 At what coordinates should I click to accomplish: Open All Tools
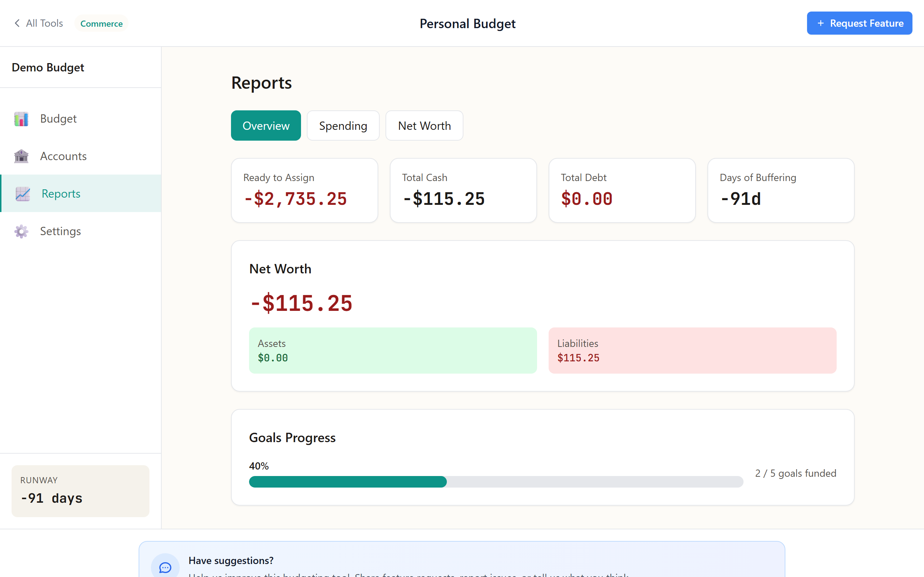[44, 23]
